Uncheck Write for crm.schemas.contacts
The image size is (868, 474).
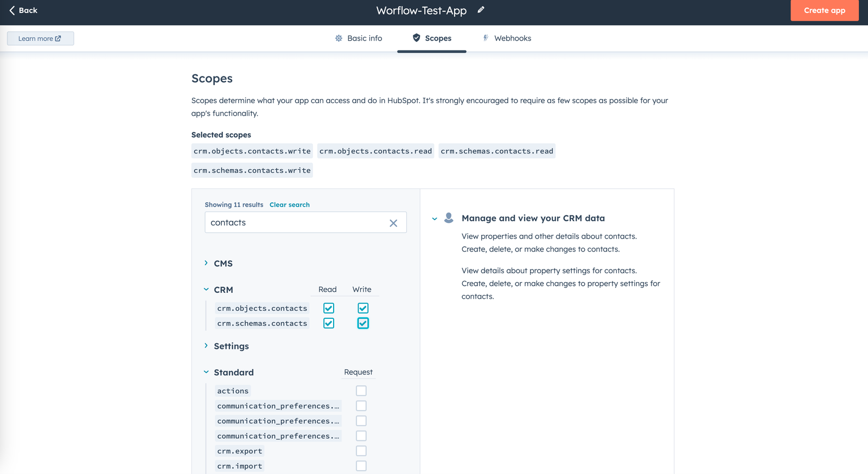point(363,323)
